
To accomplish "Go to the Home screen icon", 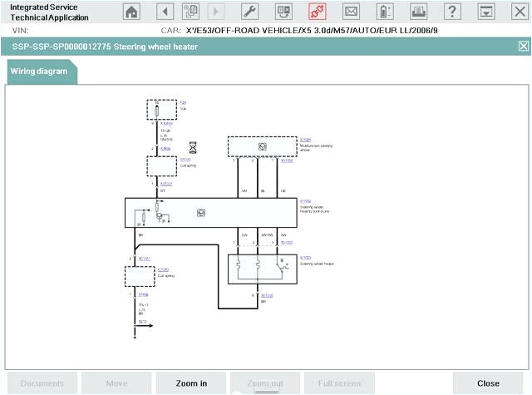I will [131, 12].
